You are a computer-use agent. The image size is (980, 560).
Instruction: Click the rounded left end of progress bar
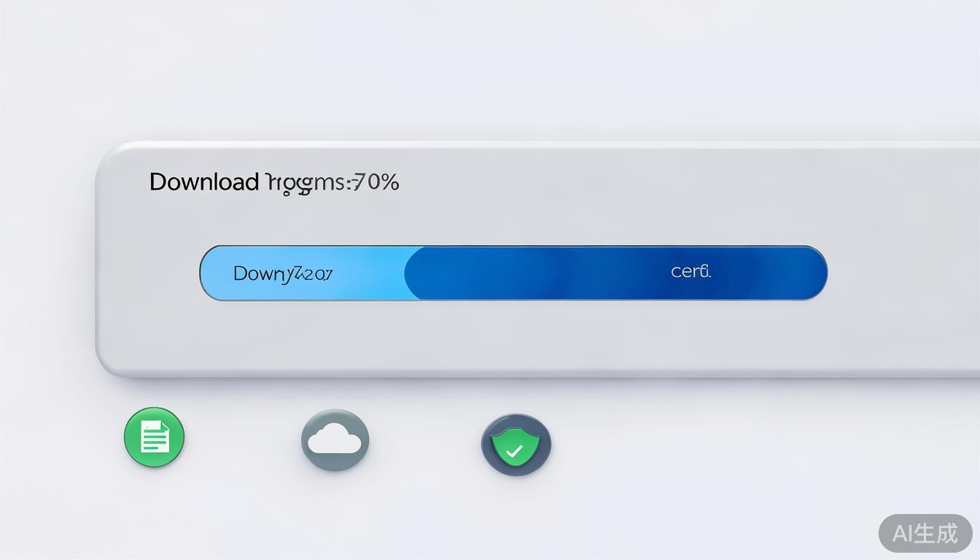click(214, 273)
